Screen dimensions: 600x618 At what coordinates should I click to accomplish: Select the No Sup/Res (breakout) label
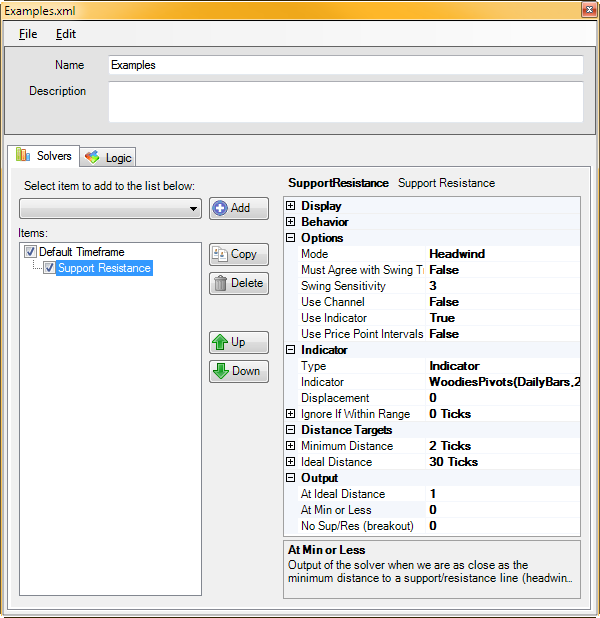pyautogui.click(x=358, y=526)
